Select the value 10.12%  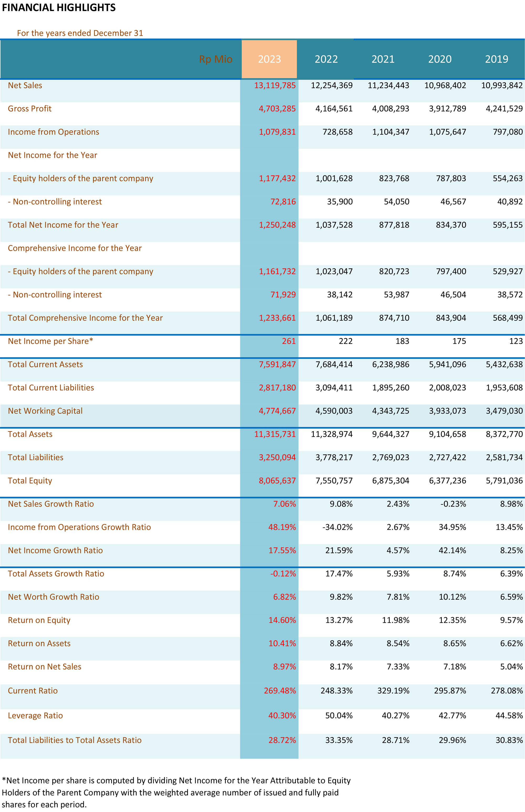452,597
